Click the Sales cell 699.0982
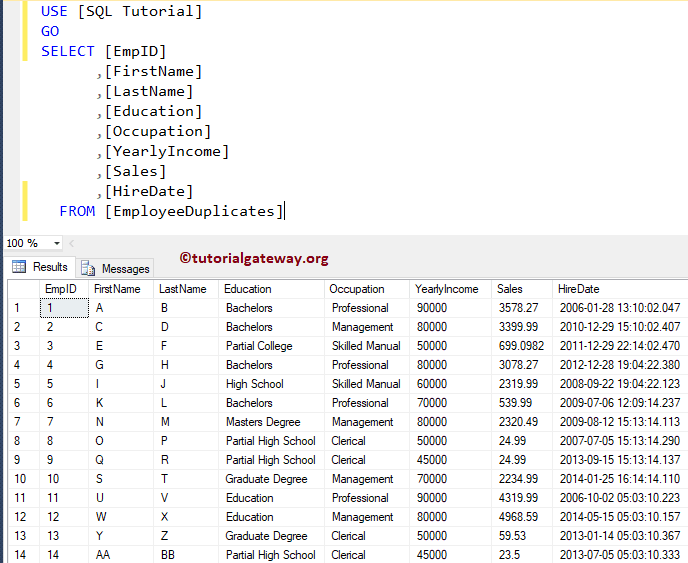688x563 pixels. click(522, 346)
